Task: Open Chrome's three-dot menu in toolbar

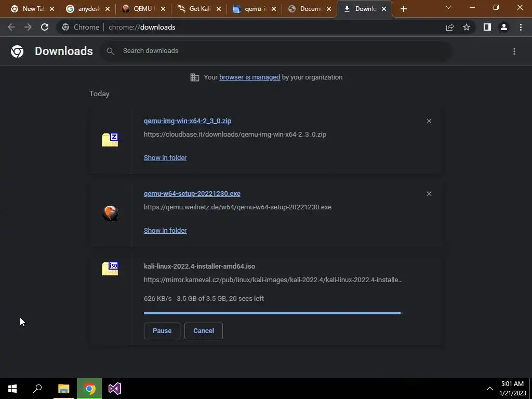Action: click(521, 27)
